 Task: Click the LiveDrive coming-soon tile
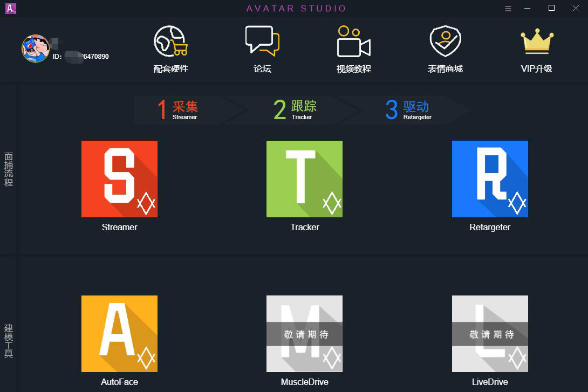489,333
